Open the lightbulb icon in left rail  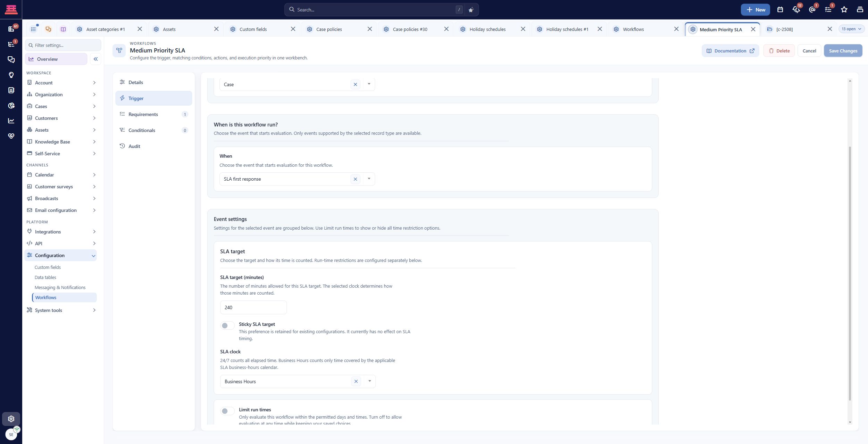tap(11, 75)
